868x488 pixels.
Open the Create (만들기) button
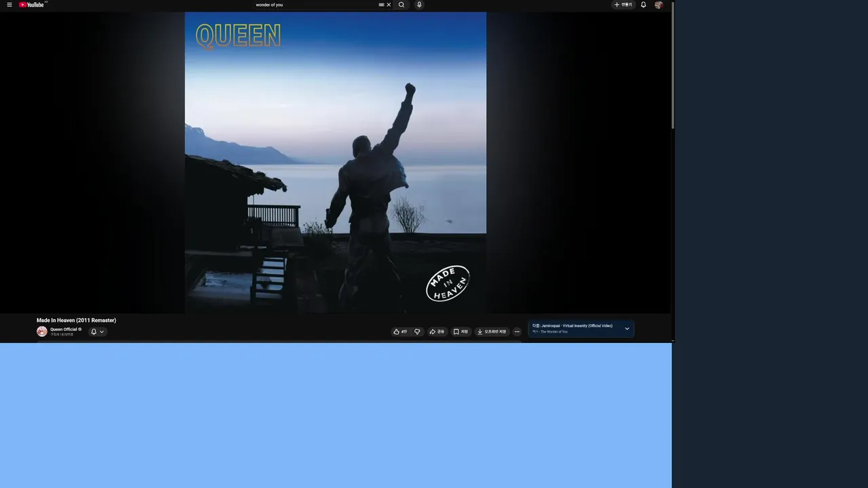tap(623, 5)
